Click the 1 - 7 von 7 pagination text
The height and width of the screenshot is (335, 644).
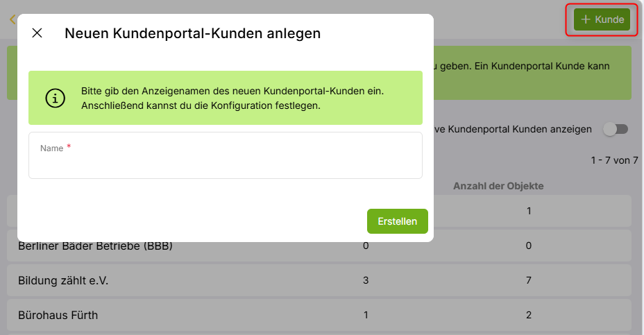[614, 160]
